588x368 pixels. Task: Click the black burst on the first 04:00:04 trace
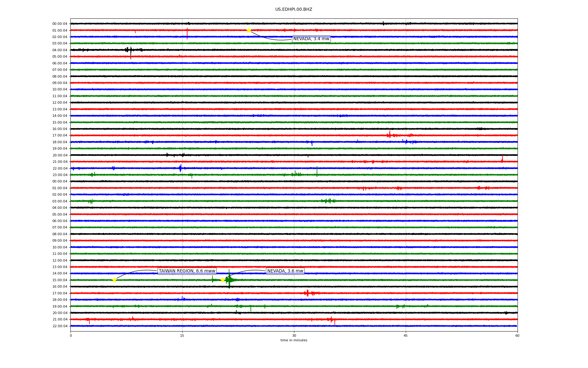tap(129, 50)
